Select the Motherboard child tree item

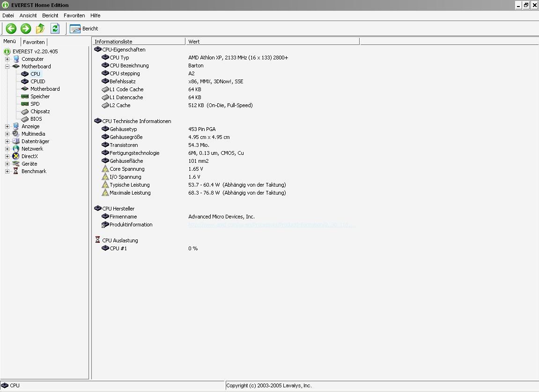click(45, 89)
